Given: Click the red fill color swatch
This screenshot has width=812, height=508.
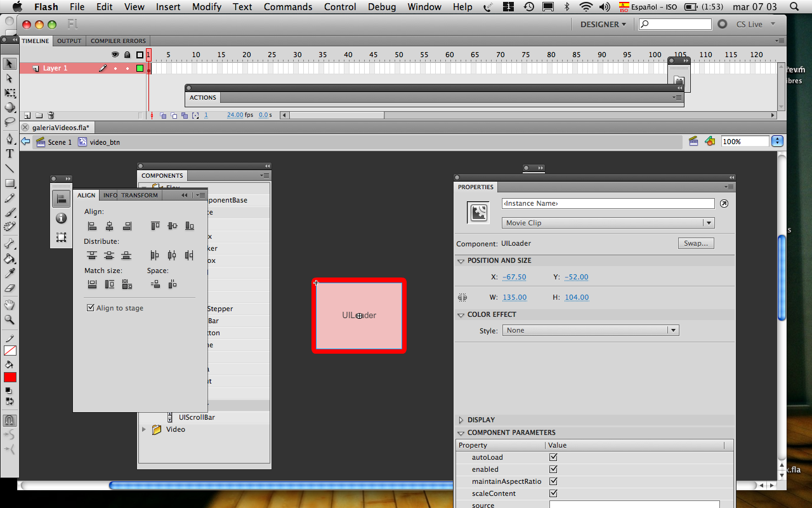Looking at the screenshot, I should pyautogui.click(x=10, y=377).
